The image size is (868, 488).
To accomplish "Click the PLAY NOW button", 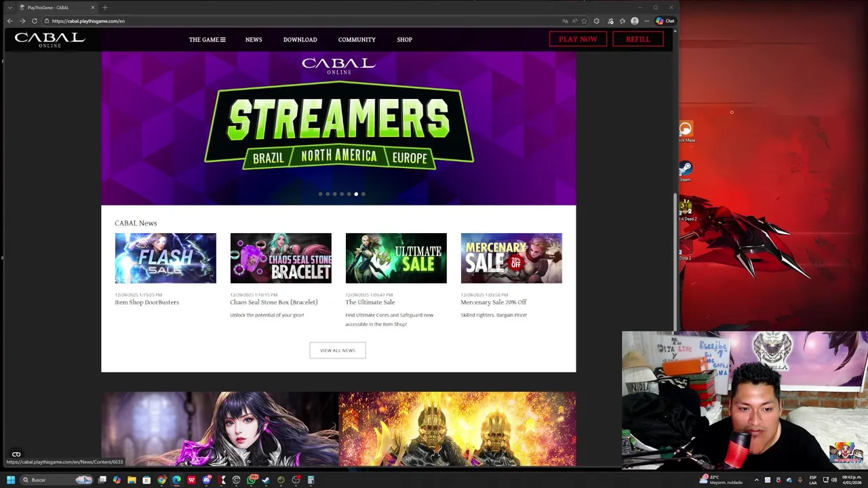I will pos(578,39).
